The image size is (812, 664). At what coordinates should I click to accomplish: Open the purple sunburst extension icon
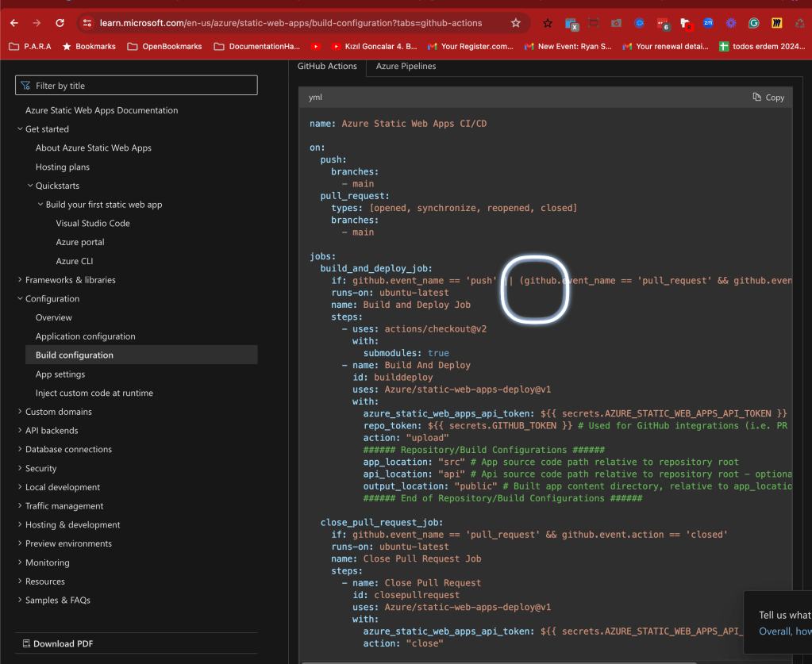731,23
